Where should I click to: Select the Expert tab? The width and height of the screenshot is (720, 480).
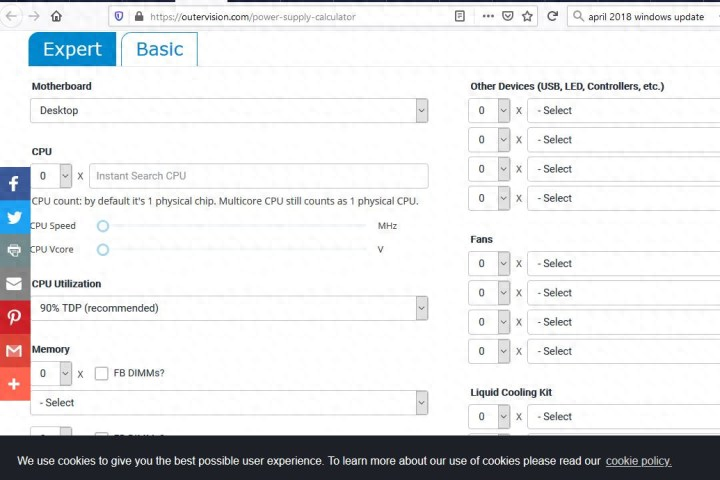(72, 50)
